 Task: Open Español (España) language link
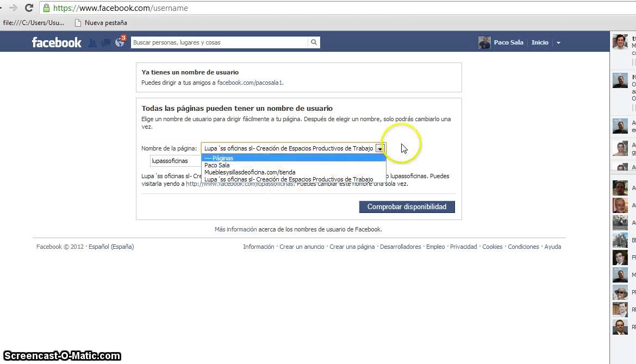click(x=111, y=247)
